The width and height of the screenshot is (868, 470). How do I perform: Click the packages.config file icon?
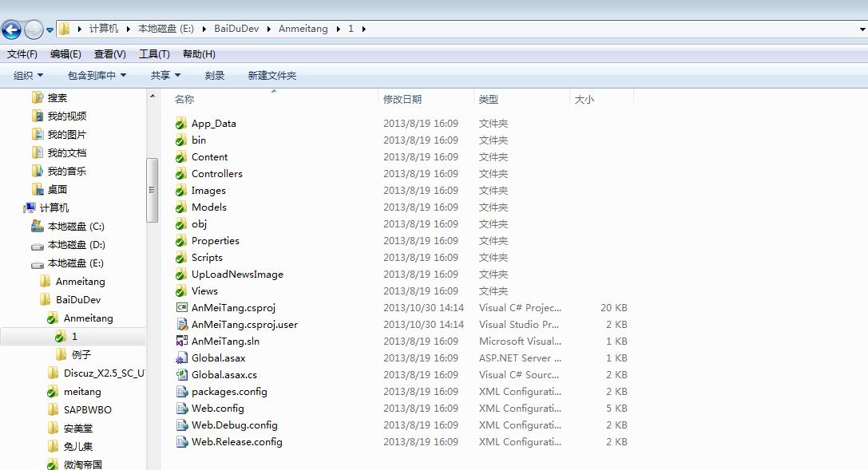coord(181,392)
